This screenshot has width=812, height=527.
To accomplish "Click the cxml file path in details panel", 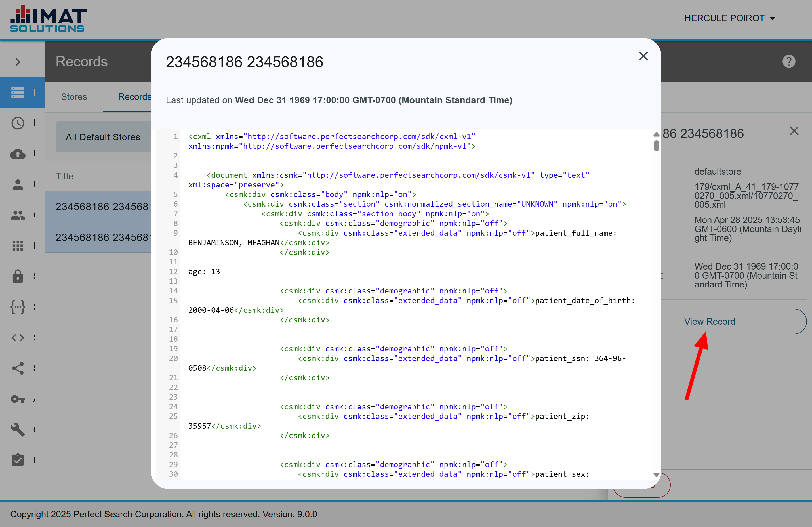I will point(746,196).
